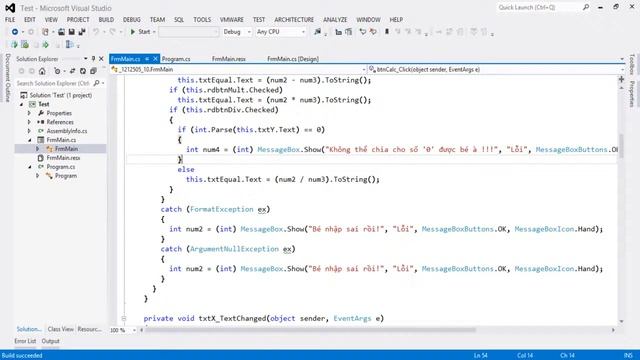
Task: Open the Document Outline side tab
Action: [x=7, y=78]
